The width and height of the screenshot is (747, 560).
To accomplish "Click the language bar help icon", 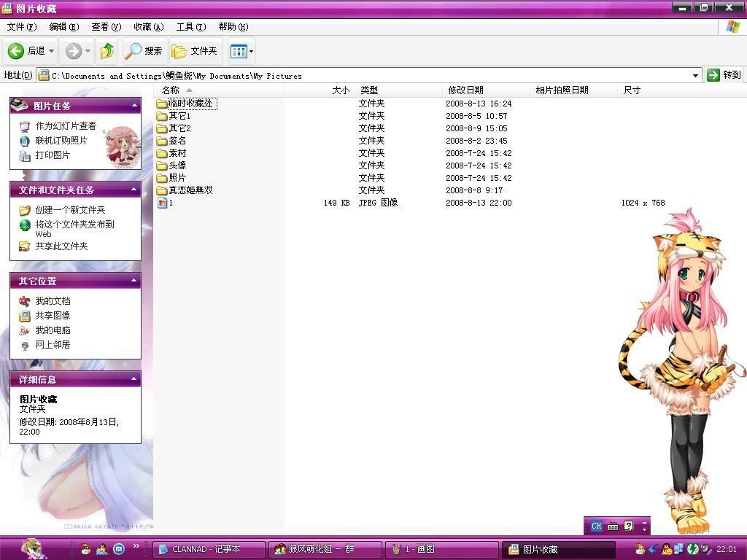I will pos(629,526).
